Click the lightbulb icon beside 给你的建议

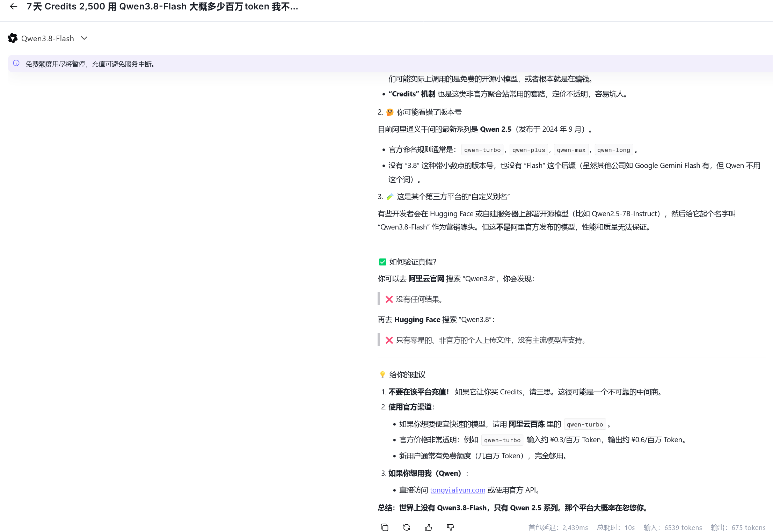(x=382, y=375)
